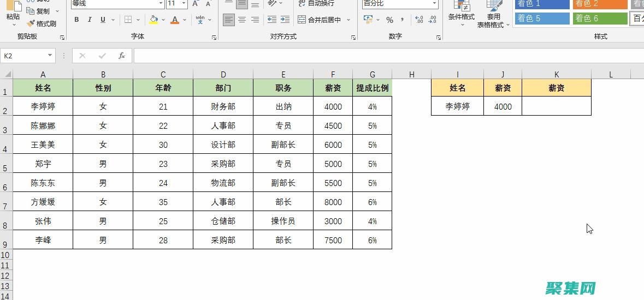Increase decimal places

tap(419, 20)
